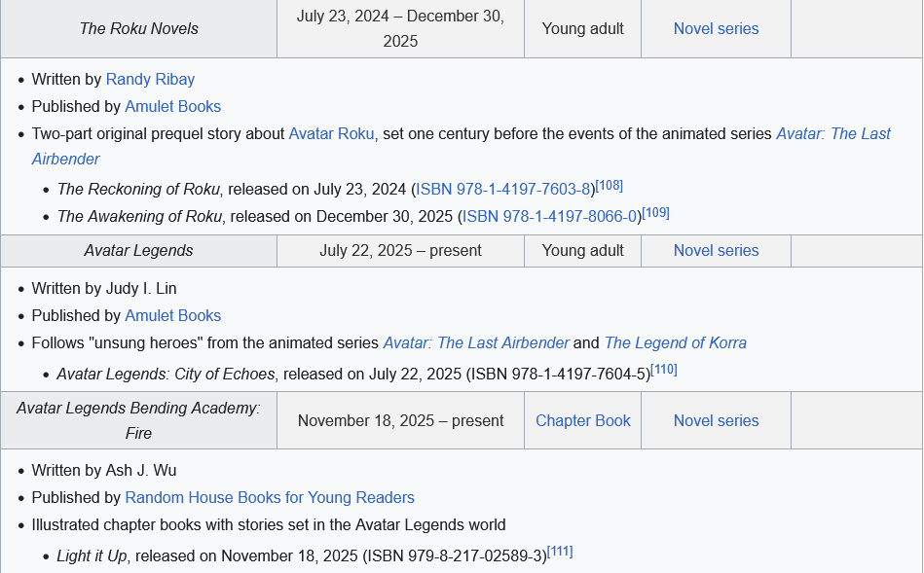This screenshot has width=924, height=573.
Task: Click the Avatar Legends title cell
Action: coord(138,250)
